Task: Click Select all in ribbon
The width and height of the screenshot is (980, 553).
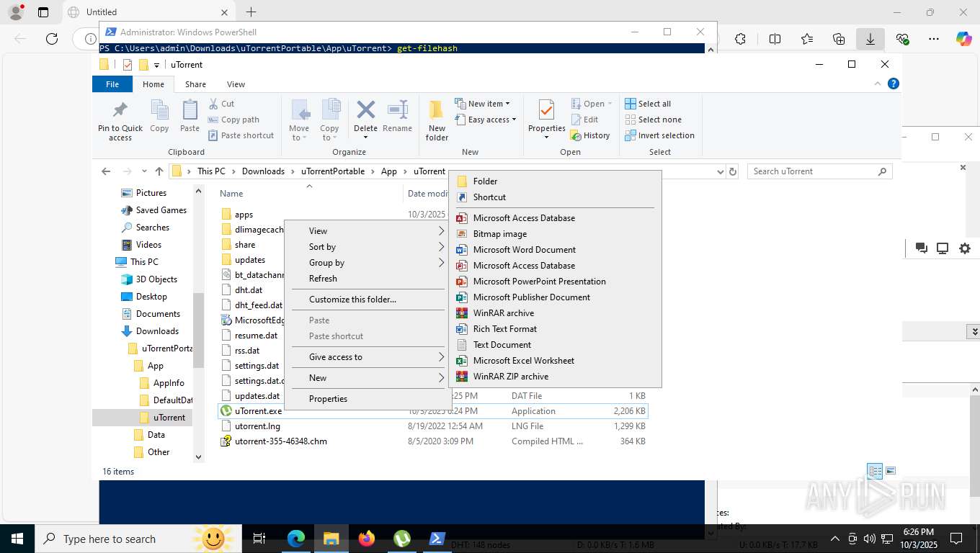Action: (648, 104)
